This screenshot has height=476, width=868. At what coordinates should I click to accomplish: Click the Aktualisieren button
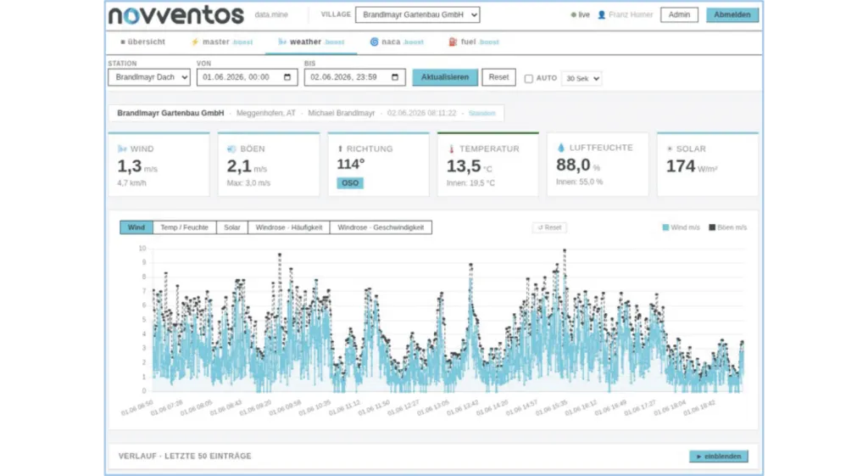click(x=444, y=77)
